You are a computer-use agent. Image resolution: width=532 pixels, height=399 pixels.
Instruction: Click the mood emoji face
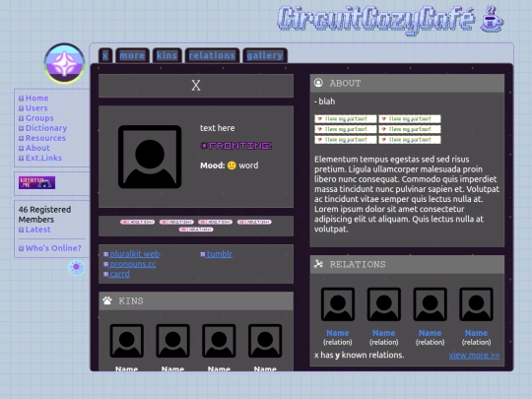tap(232, 166)
